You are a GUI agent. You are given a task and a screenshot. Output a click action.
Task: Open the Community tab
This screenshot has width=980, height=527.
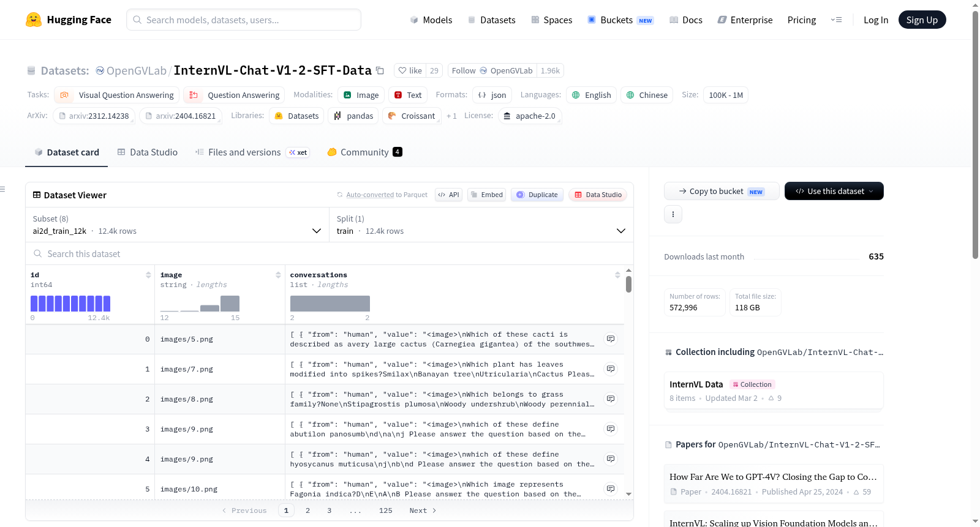364,152
